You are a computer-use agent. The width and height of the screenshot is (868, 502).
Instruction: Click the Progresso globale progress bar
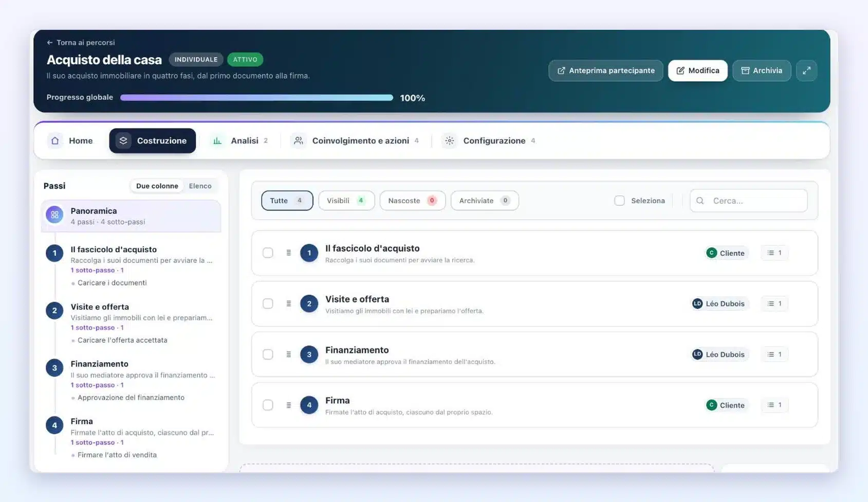point(256,98)
